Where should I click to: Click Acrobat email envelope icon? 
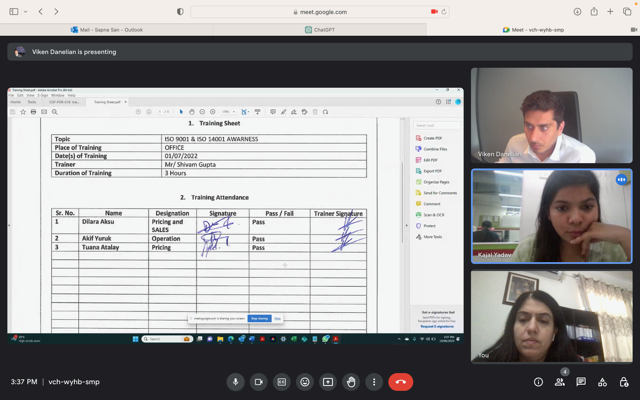tap(44, 112)
